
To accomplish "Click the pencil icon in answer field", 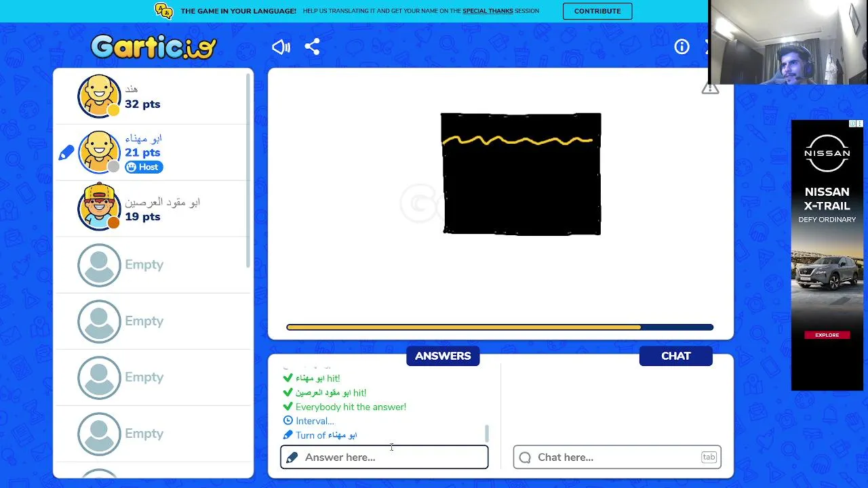I will [x=292, y=457].
